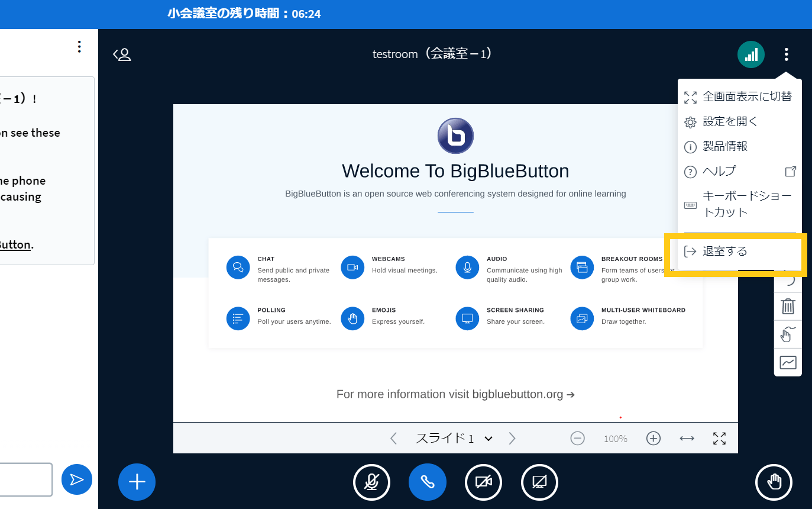The height and width of the screenshot is (509, 812).
Task: Raise hand with the hand button
Action: pos(774,482)
